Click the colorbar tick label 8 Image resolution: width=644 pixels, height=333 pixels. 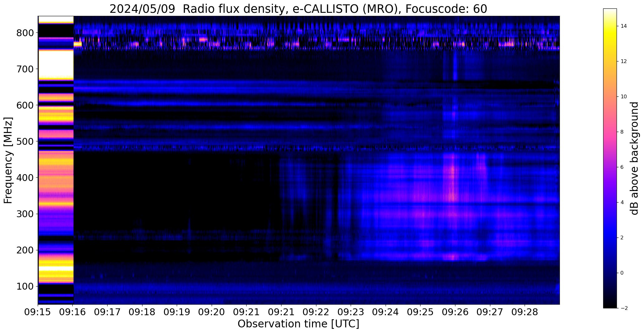(622, 132)
